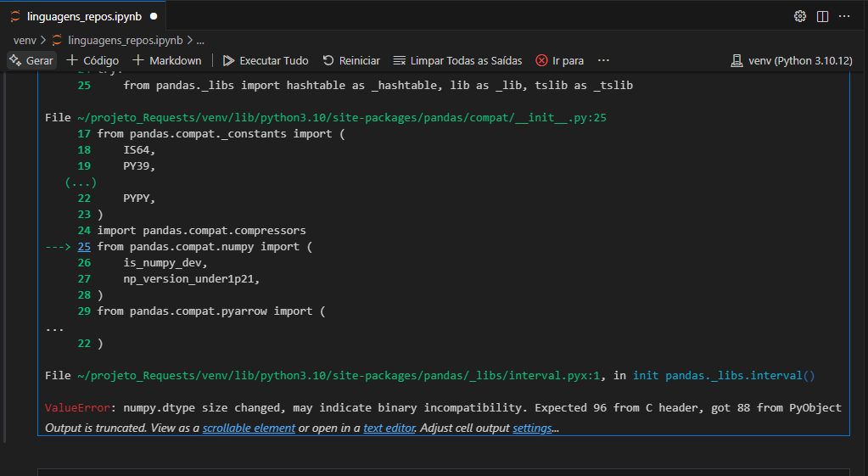Open the editor More Actions ellipsis
The height and width of the screenshot is (476, 868).
point(844,16)
